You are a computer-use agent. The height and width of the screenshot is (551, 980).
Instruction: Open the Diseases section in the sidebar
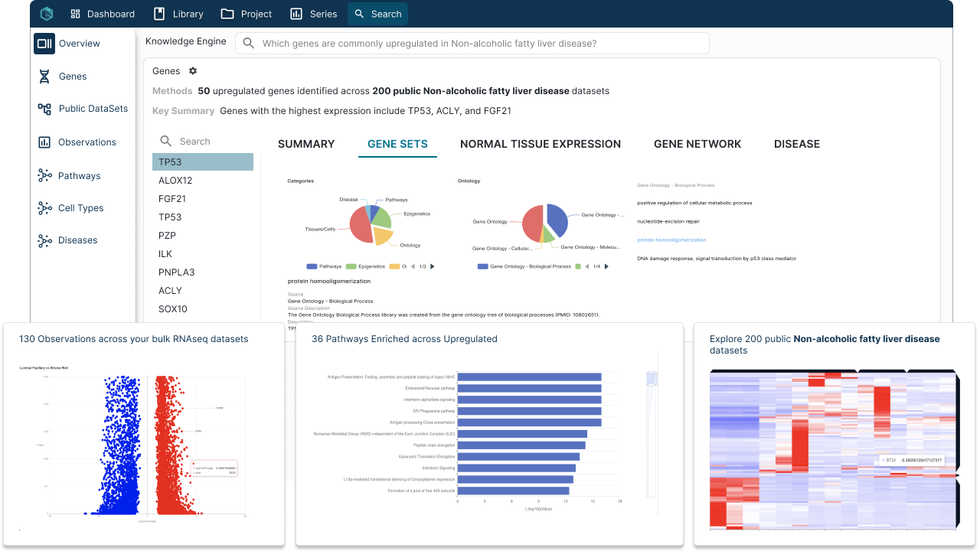pos(73,240)
